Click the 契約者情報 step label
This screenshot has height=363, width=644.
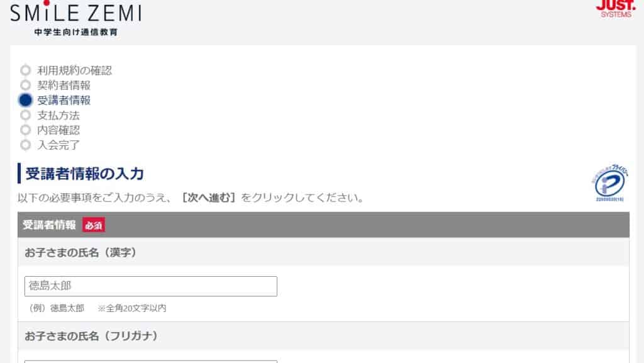(x=64, y=85)
